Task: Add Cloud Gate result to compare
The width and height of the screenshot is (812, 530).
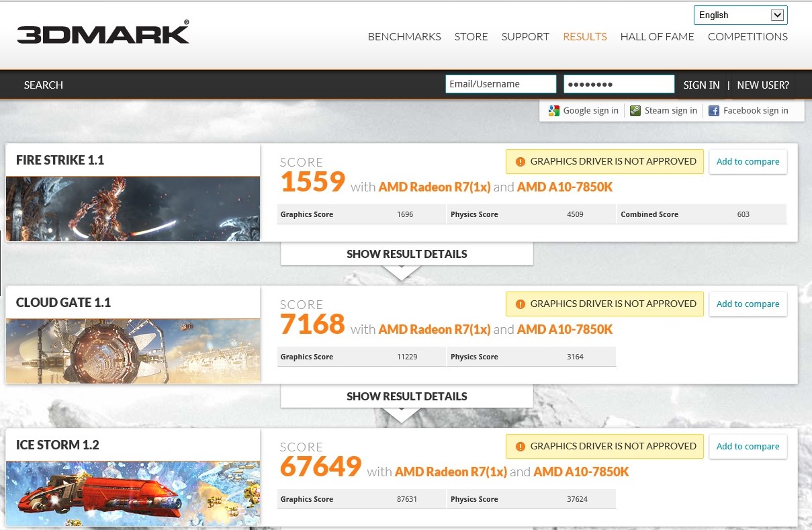Action: pos(748,304)
